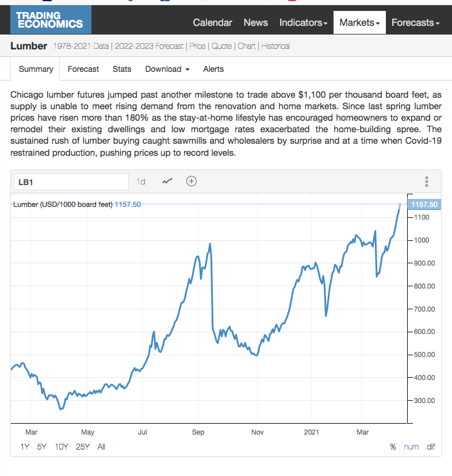
Task: Change the chart type line icon
Action: [x=167, y=181]
